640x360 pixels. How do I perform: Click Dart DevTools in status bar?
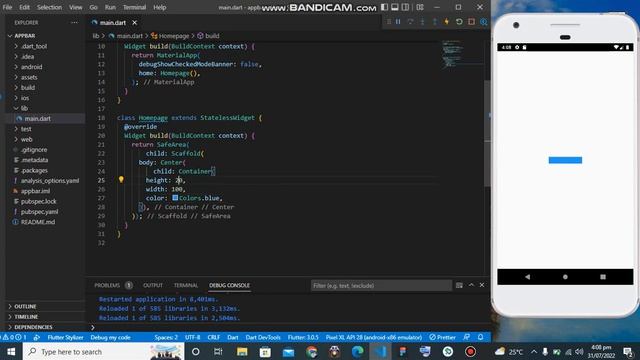263,337
